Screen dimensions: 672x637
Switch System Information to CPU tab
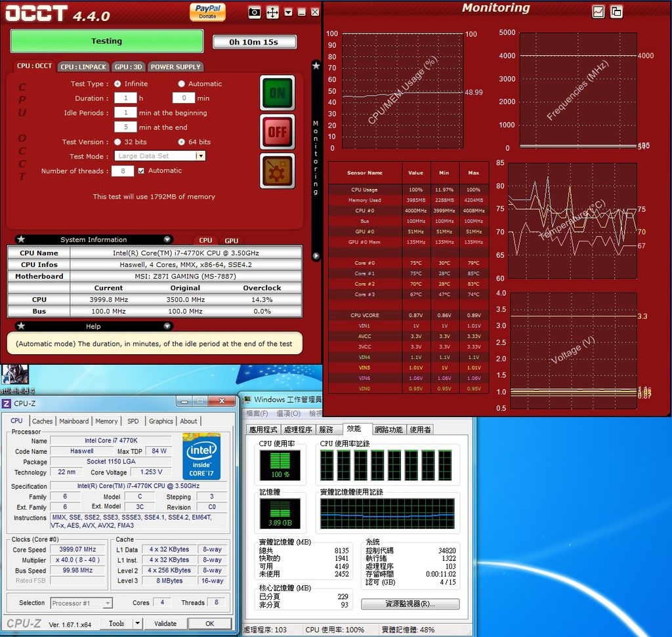[x=205, y=241]
